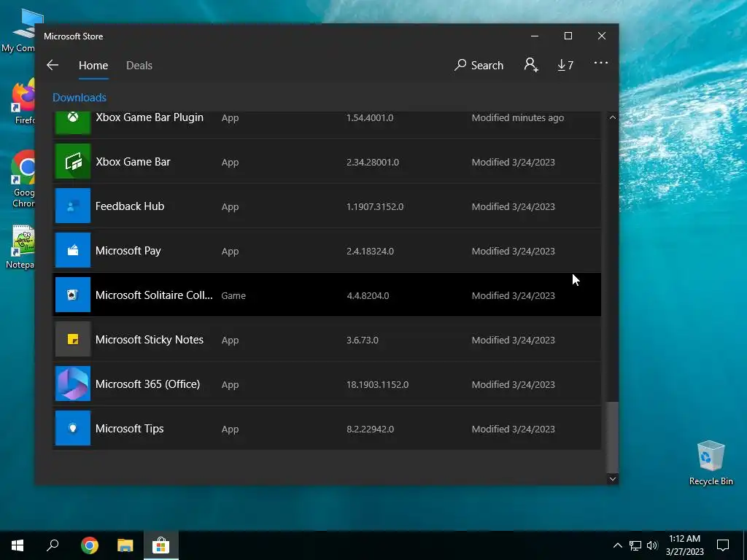Screen dimensions: 747x560
Task: Select the Firefox desktop shortcut
Action: pos(23,102)
